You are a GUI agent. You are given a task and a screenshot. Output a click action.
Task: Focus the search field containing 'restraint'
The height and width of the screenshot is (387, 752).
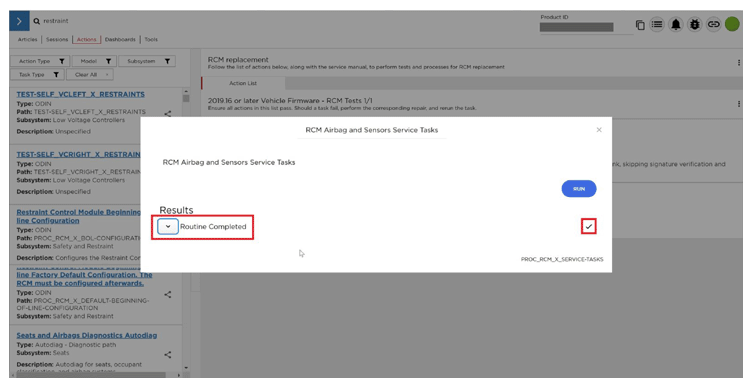coord(56,21)
